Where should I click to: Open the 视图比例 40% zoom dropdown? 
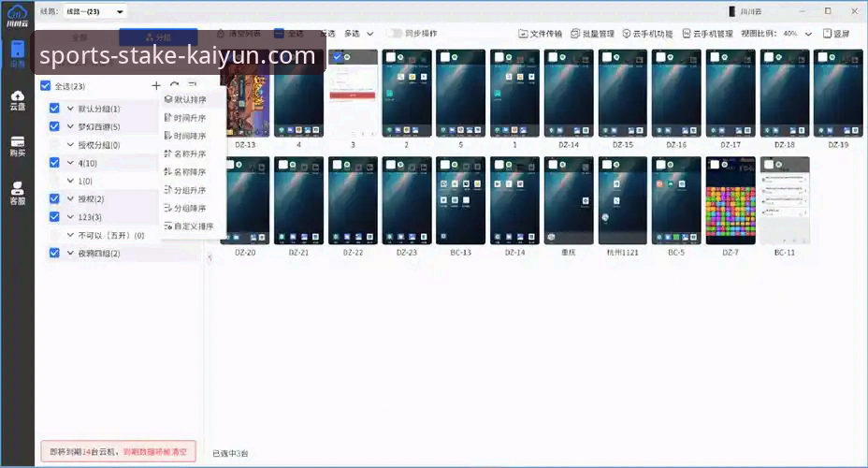[x=795, y=34]
